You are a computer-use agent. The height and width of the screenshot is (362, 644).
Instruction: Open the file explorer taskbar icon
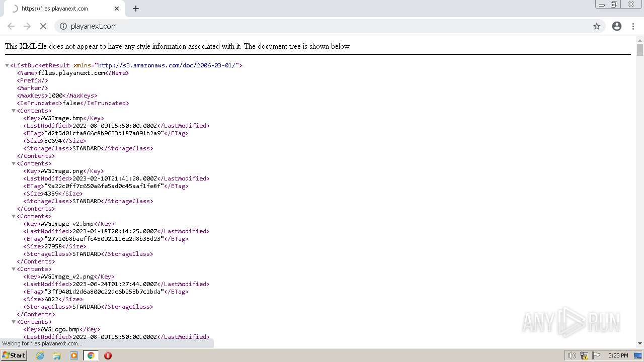[57, 355]
